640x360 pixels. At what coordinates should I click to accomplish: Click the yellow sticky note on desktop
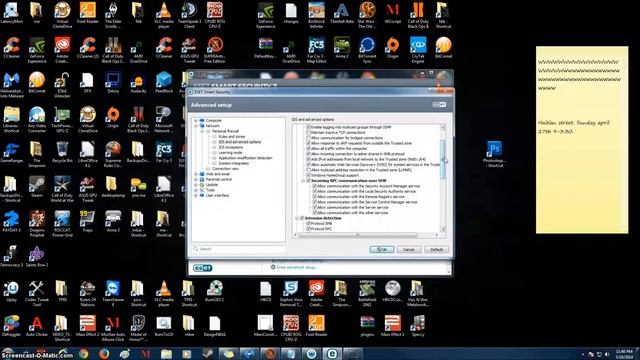582,140
